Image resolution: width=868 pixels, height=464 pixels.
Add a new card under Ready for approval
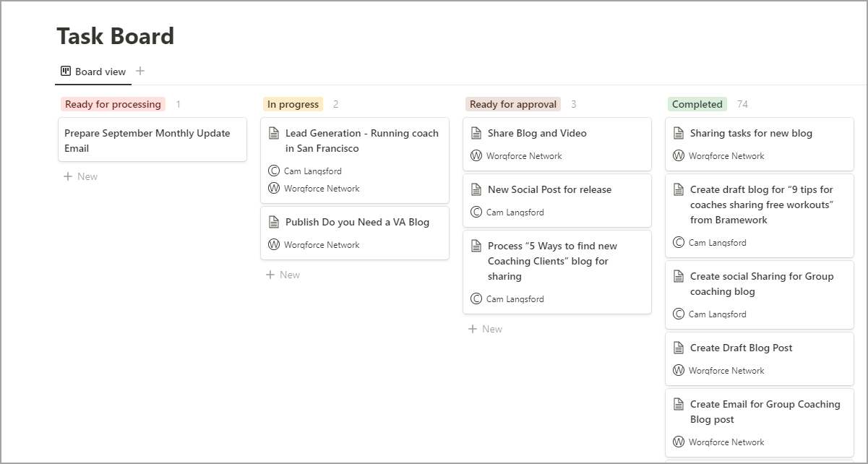pyautogui.click(x=485, y=329)
